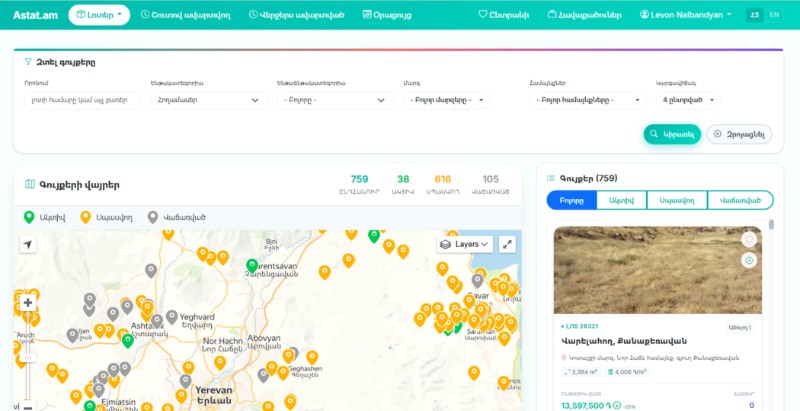Click the Yerevan city label on map
The image size is (800, 411).
tap(214, 396)
